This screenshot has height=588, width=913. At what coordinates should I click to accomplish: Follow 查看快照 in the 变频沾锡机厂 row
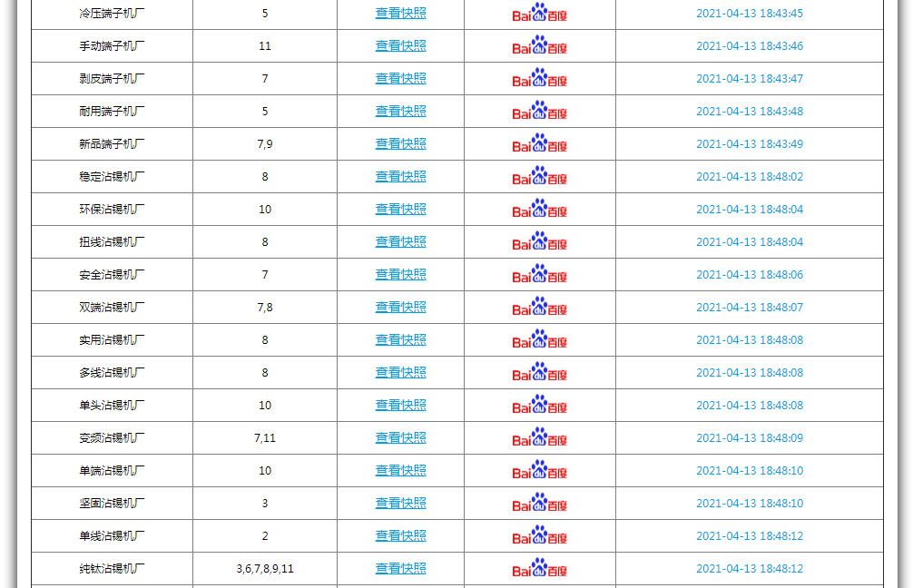pyautogui.click(x=400, y=437)
